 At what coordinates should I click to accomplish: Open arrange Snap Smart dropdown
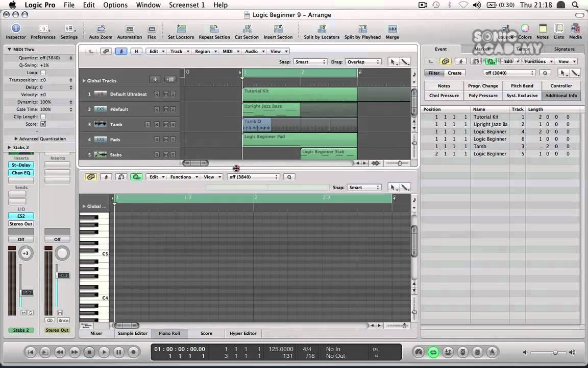310,62
